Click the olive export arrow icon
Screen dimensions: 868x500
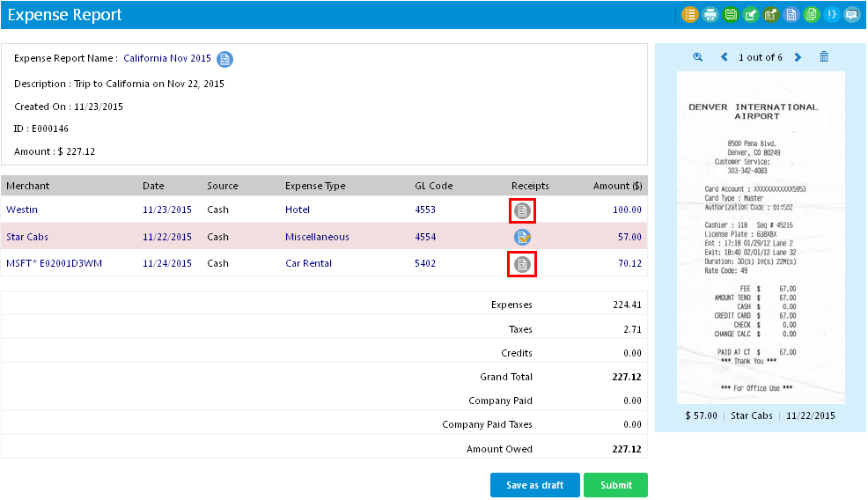tap(770, 15)
